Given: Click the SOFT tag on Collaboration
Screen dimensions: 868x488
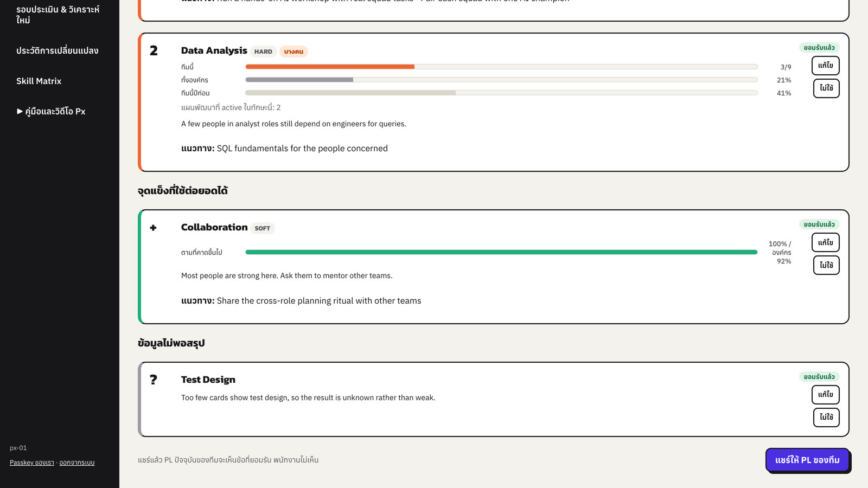Looking at the screenshot, I should coord(263,228).
